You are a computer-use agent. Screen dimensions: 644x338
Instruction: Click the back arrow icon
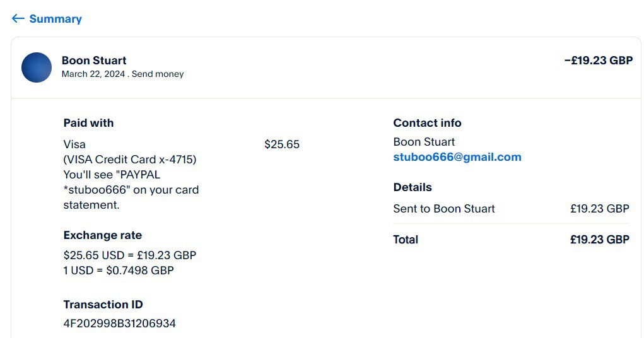click(18, 19)
